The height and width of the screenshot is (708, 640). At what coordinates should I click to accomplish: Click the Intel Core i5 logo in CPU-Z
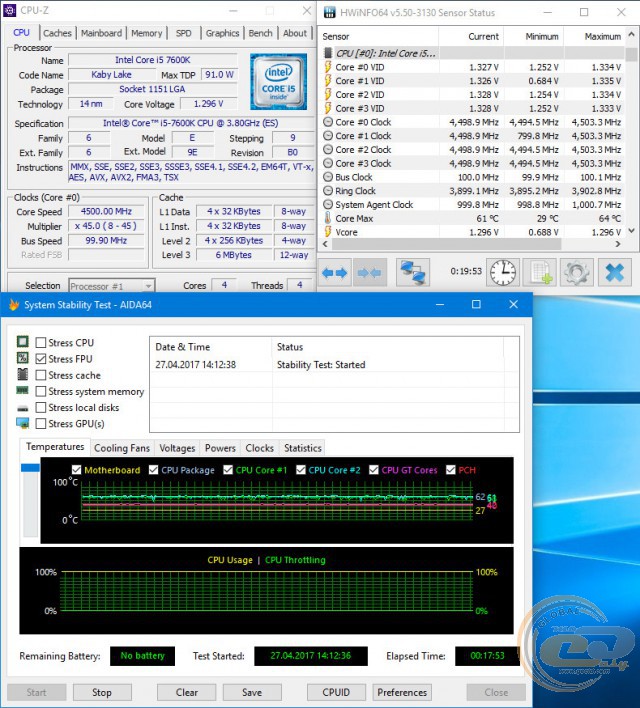[279, 82]
